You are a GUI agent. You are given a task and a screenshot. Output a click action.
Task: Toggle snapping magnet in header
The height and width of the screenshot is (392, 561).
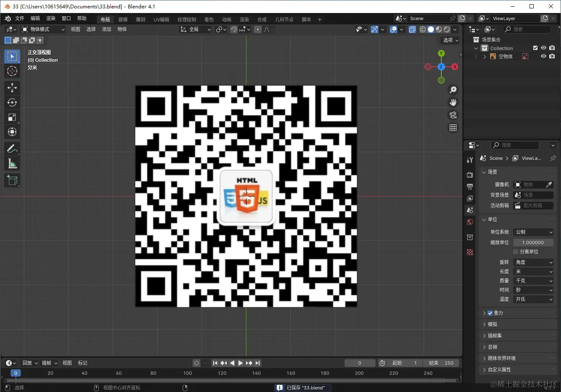coord(234,29)
